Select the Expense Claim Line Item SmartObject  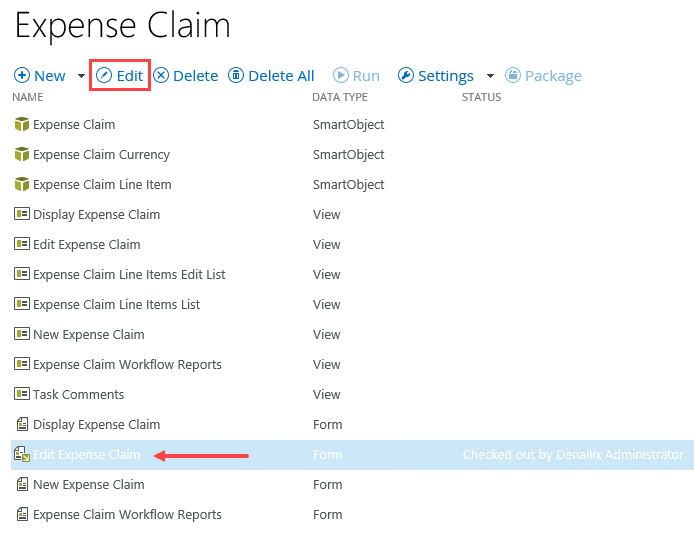pos(102,185)
